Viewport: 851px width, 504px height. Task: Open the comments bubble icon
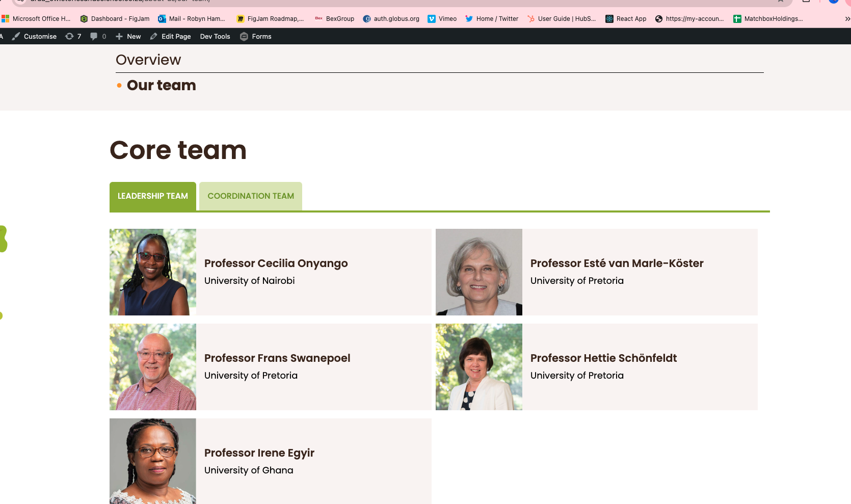(94, 36)
